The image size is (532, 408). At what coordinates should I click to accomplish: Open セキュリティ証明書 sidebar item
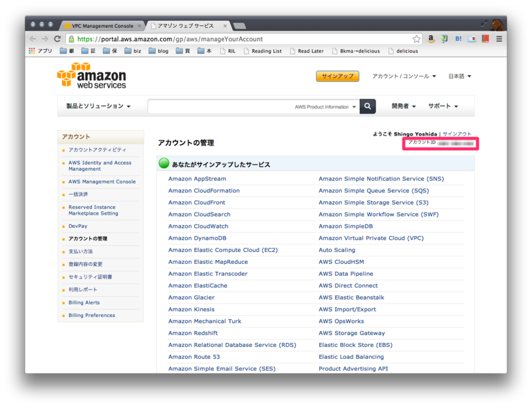(90, 277)
